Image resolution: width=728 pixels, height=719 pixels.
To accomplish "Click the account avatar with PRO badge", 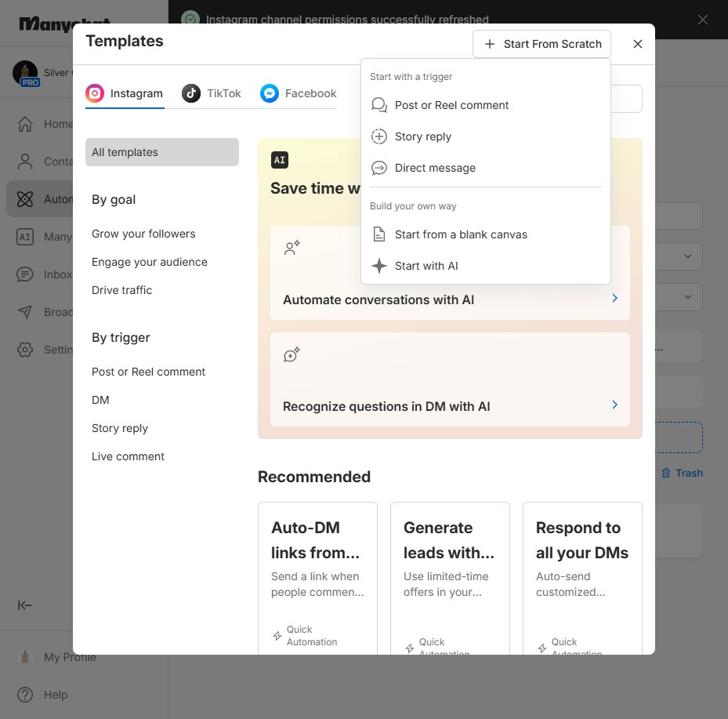I will pyautogui.click(x=26, y=74).
